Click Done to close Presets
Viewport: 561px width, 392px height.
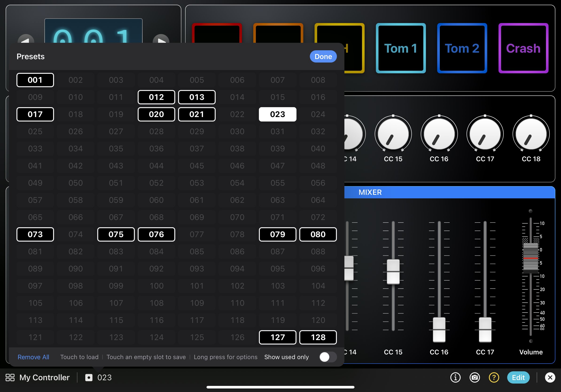323,56
